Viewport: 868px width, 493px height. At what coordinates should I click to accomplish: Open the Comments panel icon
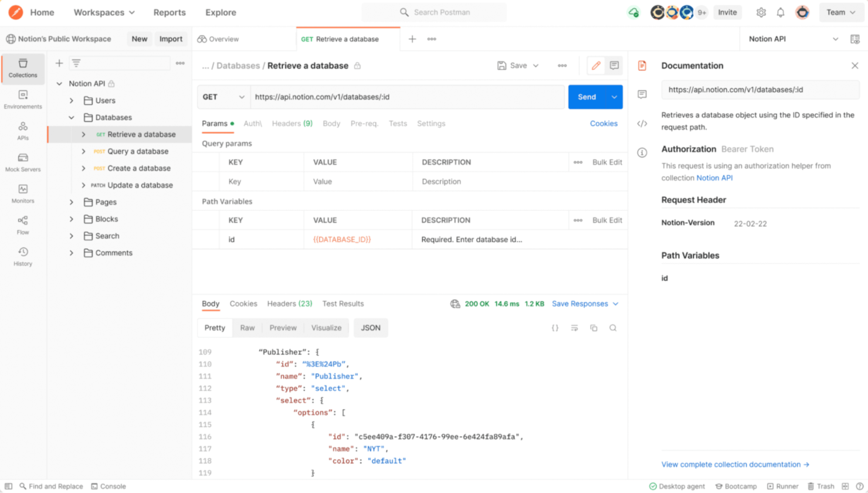click(642, 94)
